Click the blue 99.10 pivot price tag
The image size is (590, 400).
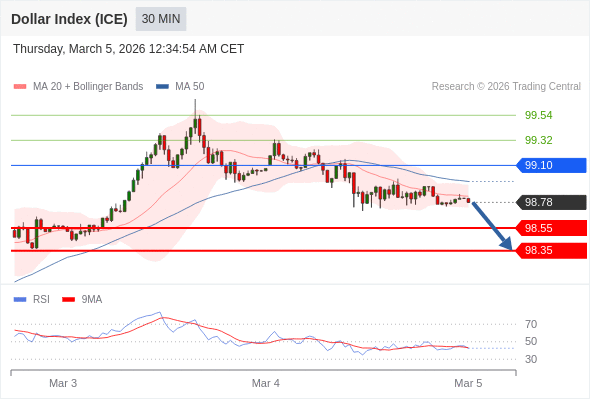(x=551, y=165)
